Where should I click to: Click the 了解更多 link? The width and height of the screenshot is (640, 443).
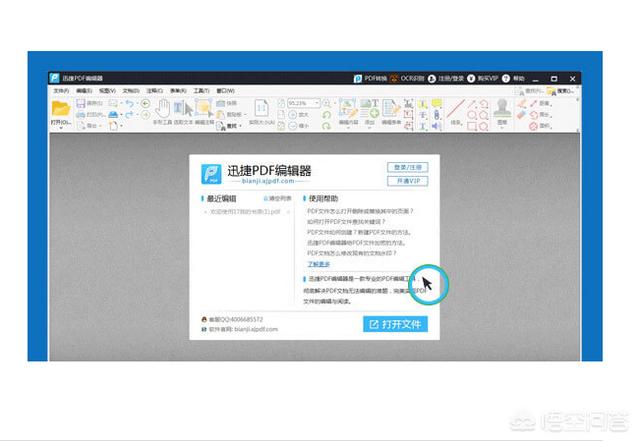coord(318,264)
